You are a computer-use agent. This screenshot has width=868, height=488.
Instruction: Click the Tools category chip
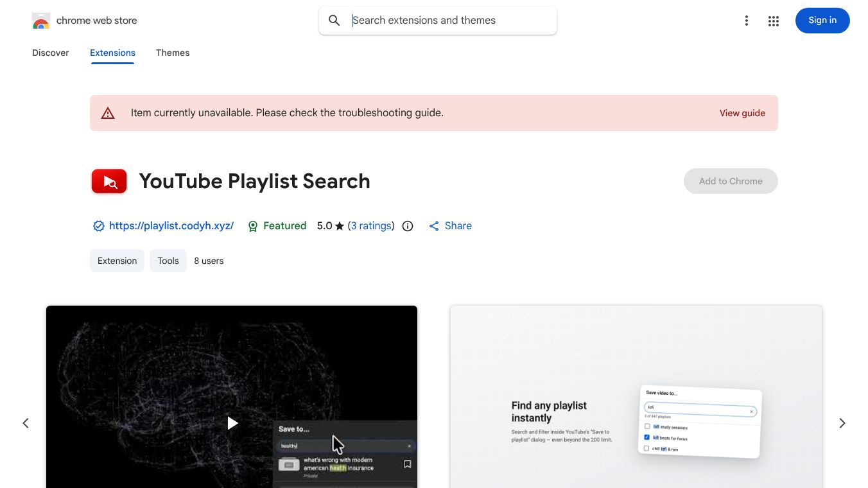[168, 261]
